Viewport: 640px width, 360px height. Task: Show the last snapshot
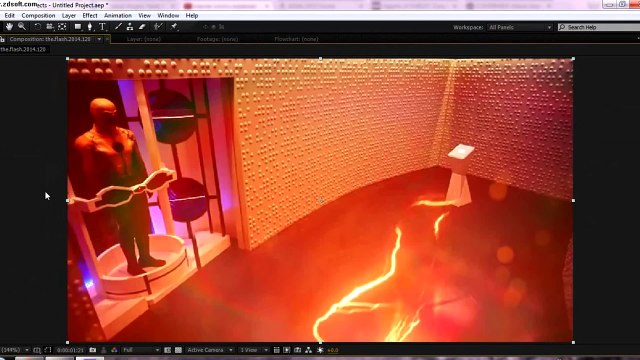coord(104,350)
